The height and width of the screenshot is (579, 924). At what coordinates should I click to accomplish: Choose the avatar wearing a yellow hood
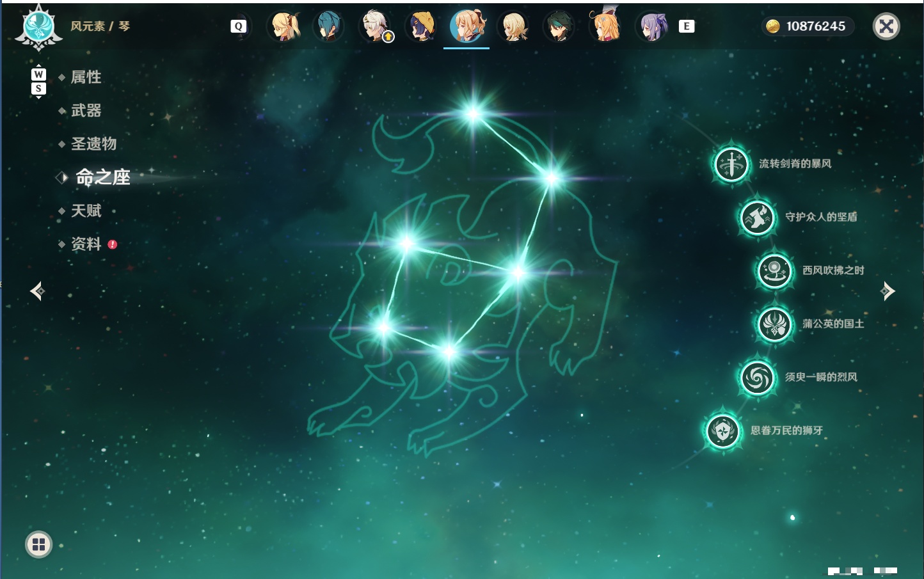[421, 26]
